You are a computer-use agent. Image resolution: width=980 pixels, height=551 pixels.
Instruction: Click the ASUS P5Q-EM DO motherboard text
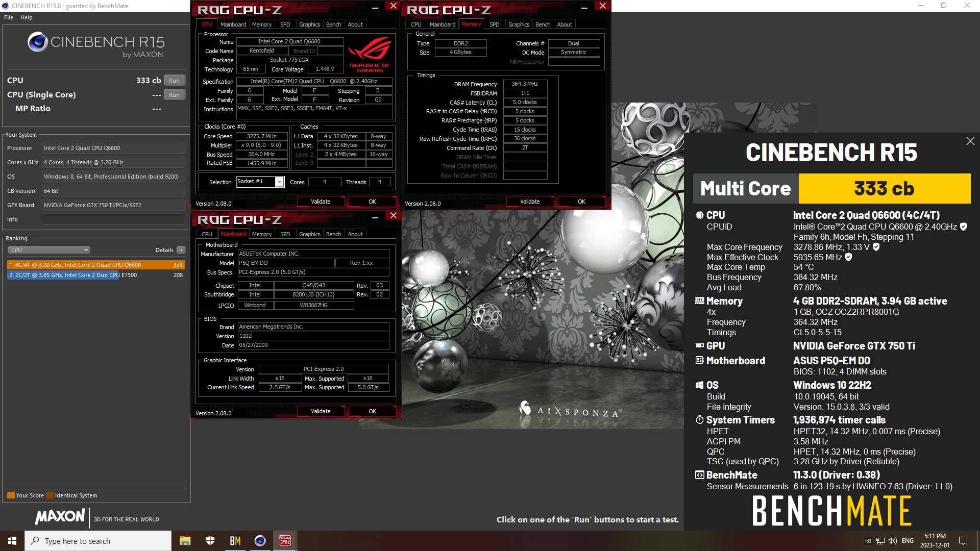coord(831,361)
